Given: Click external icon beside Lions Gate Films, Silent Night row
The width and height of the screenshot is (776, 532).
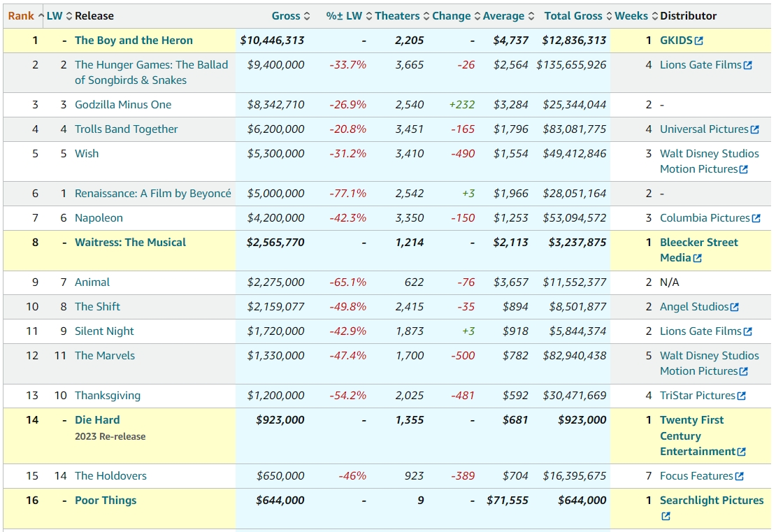Looking at the screenshot, I should click(x=748, y=332).
